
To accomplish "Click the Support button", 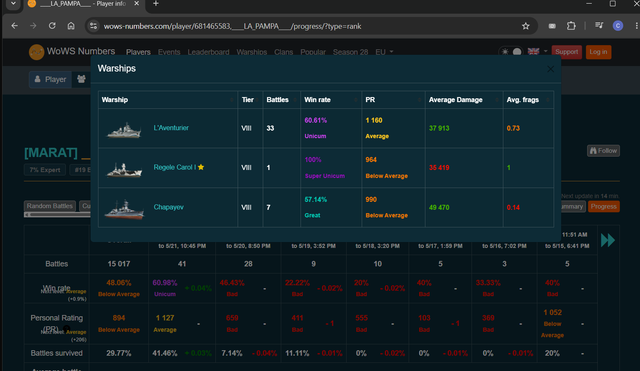I will point(567,52).
